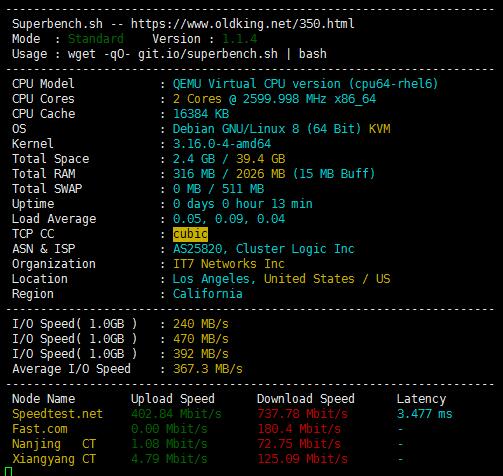Image resolution: width=503 pixels, height=476 pixels.
Task: Click the Los Angeles location value
Action: pyautogui.click(x=281, y=279)
